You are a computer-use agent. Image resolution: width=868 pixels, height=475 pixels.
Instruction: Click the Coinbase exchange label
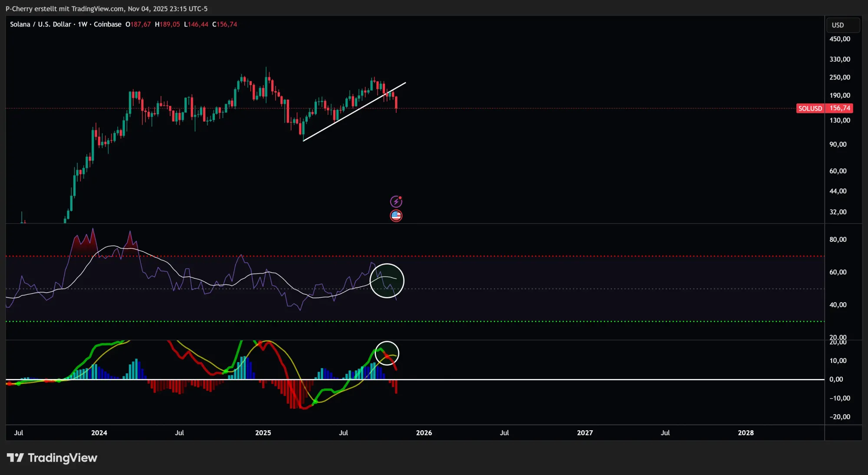tap(108, 24)
